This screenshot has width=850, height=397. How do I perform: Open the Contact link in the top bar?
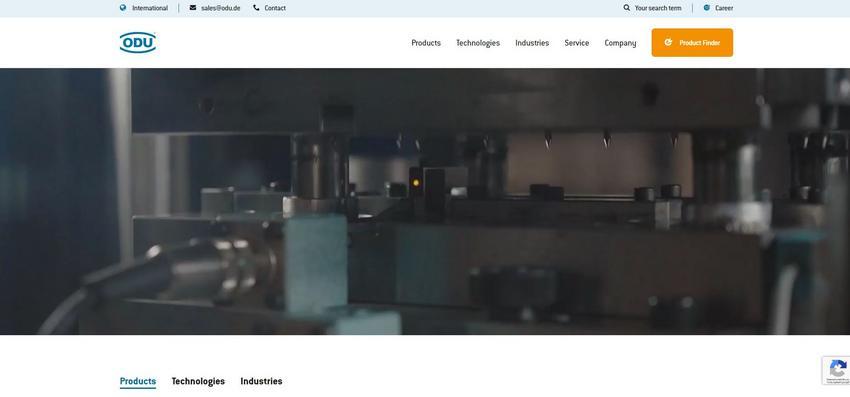(275, 8)
